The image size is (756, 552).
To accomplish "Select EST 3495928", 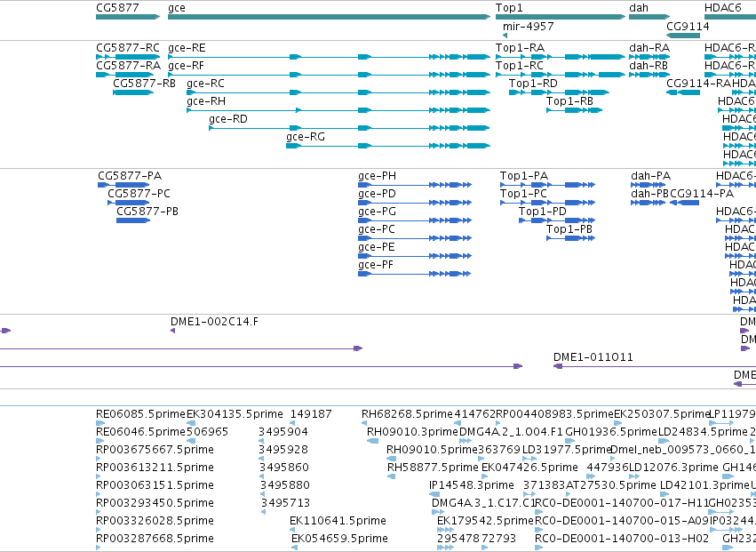I will click(x=283, y=450).
